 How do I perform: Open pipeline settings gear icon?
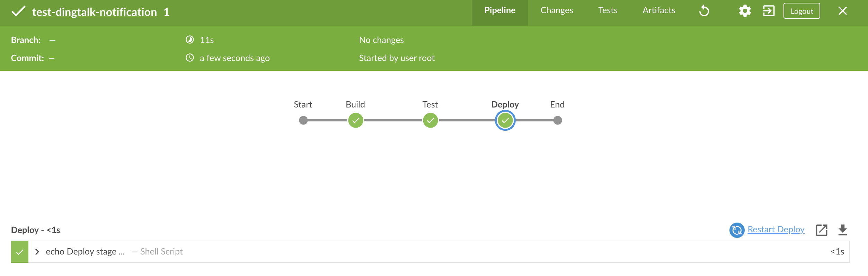tap(745, 11)
